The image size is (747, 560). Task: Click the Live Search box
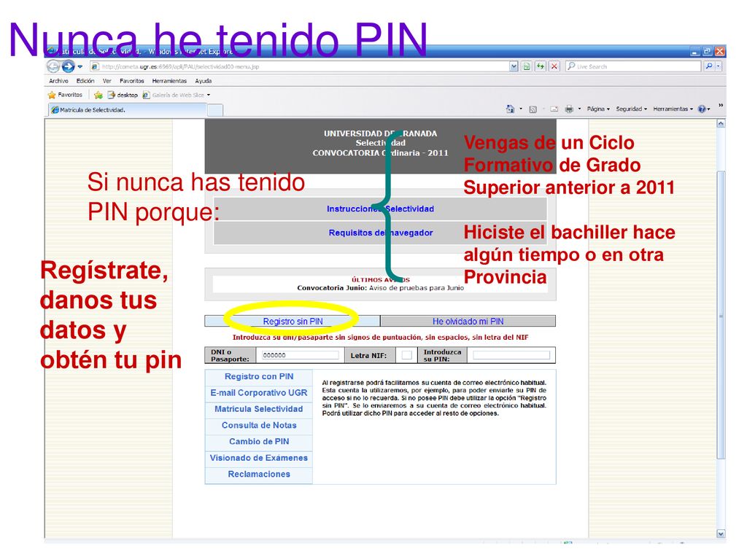(x=633, y=66)
